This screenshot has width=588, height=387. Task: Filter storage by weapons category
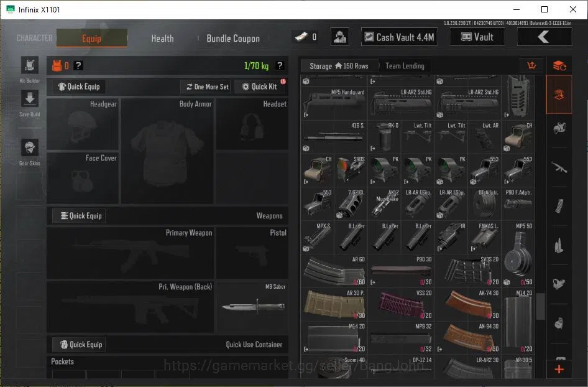point(559,167)
